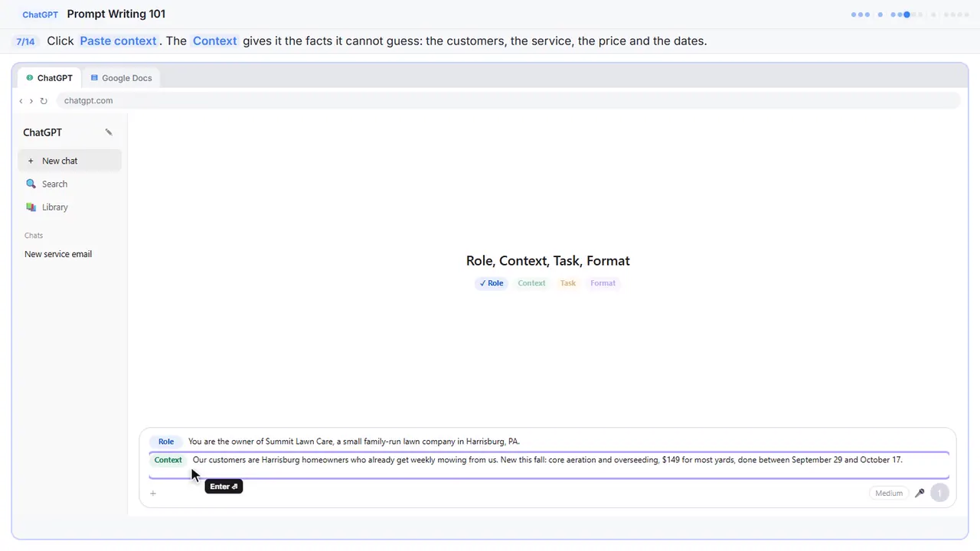This screenshot has height=551, width=980.
Task: Click into the 'Our customers are Harrisburg homeowners' text
Action: (547, 460)
